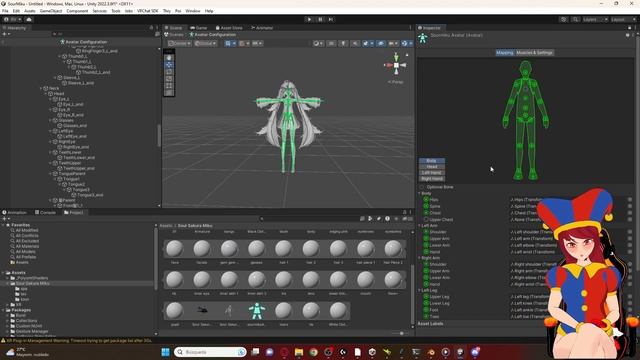Click the XR Plug-in Management warning in status bar
640x360 pixels.
[x=77, y=340]
